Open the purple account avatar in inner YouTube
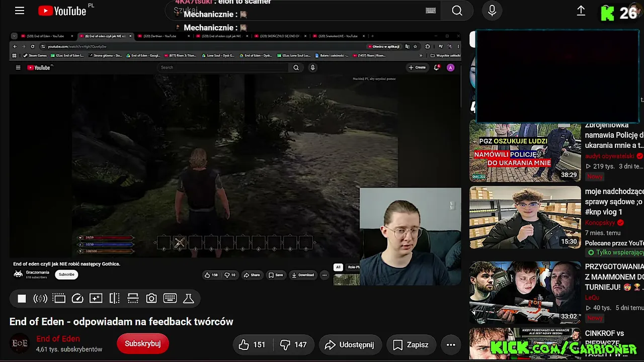The width and height of the screenshot is (644, 362). [x=451, y=67]
